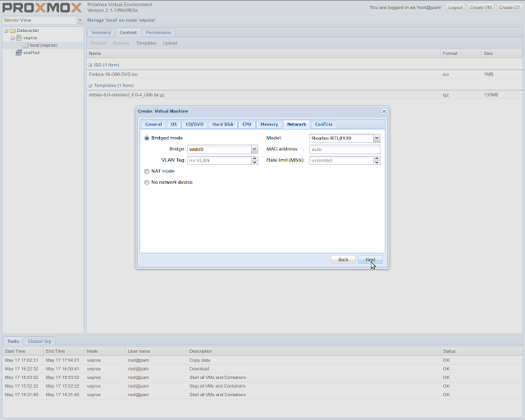Select the onePool tree item
The width and height of the screenshot is (525, 420).
coord(31,52)
